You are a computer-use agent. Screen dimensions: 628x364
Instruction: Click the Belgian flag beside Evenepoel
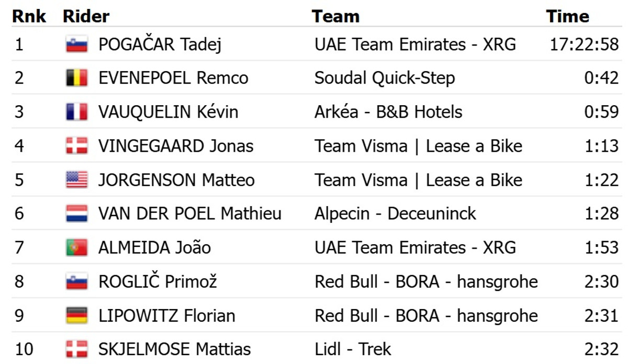(x=76, y=78)
